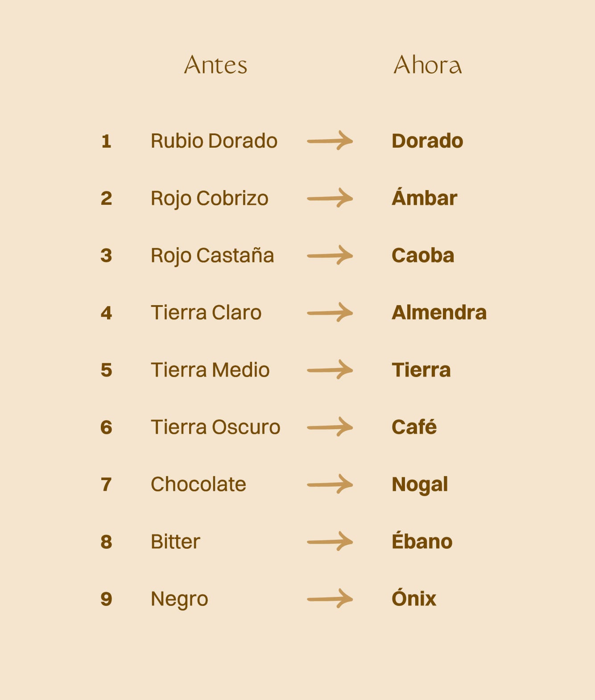Click the arrow pointing to Almendra

pos(330,313)
